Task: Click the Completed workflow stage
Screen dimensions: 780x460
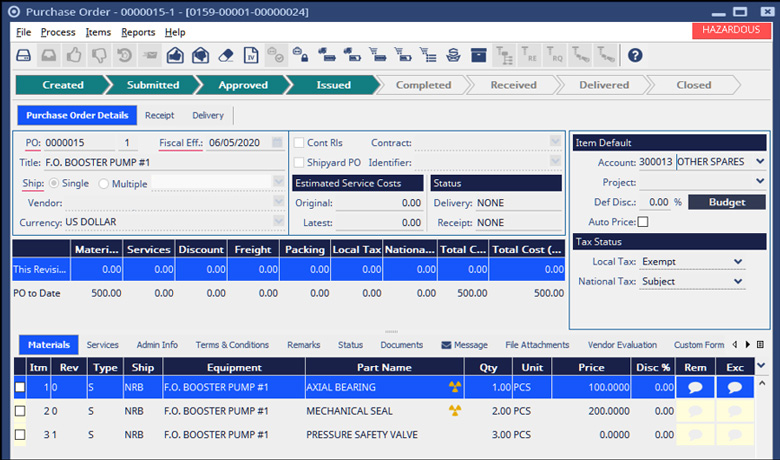Action: point(423,85)
